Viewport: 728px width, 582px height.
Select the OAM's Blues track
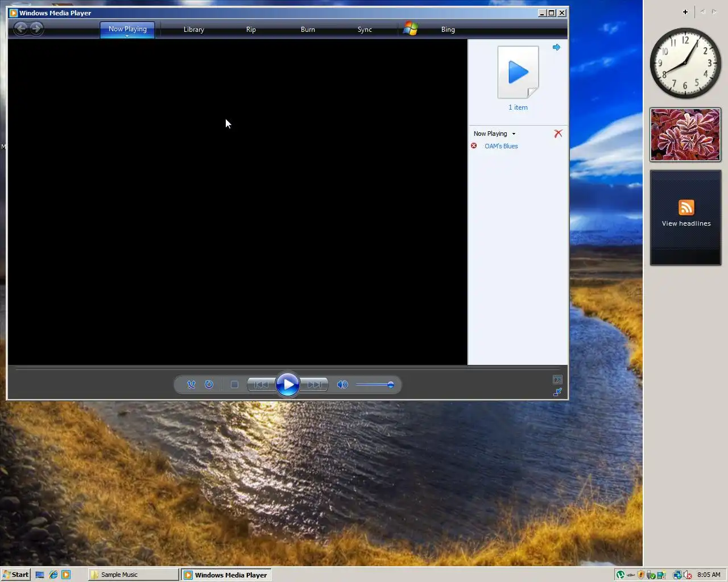point(501,146)
